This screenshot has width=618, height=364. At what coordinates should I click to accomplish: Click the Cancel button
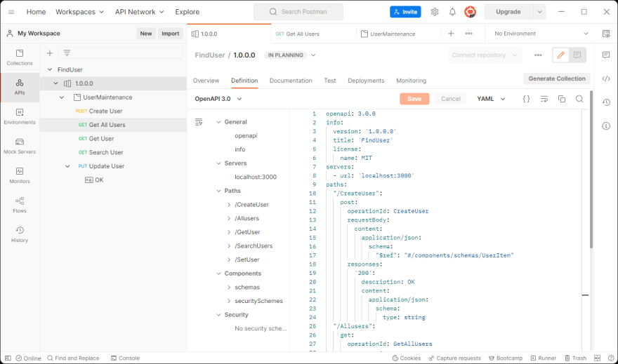point(450,99)
